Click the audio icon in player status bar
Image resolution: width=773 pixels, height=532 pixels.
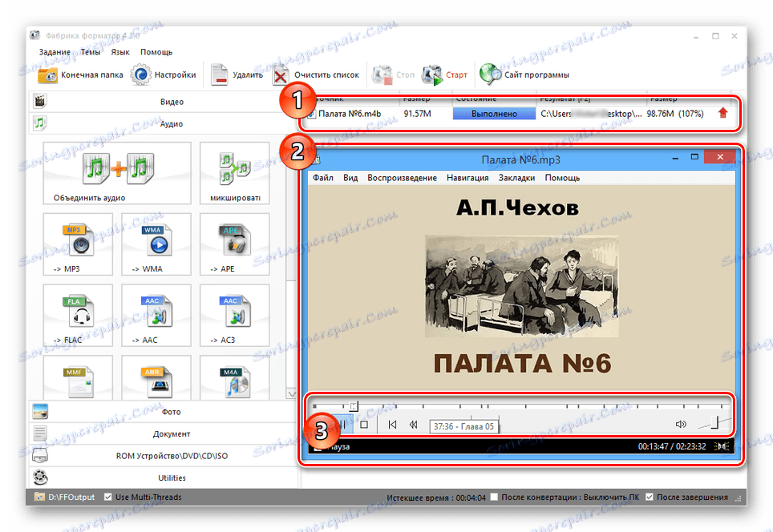pos(722,446)
